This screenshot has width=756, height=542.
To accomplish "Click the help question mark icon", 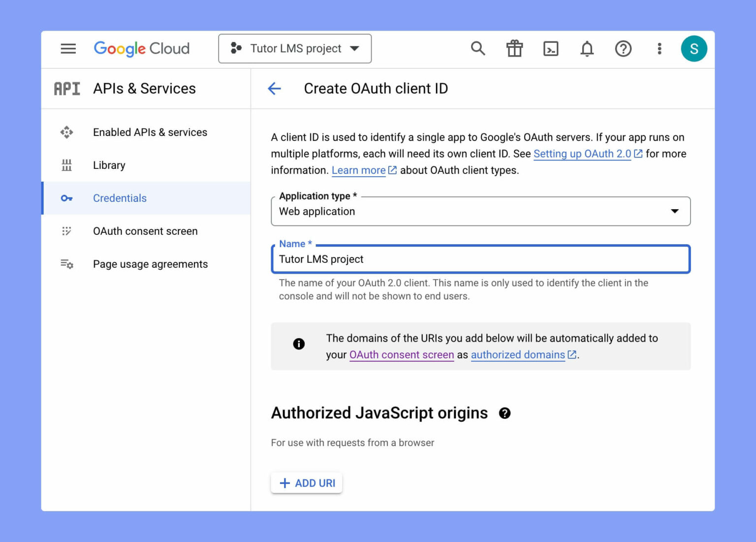I will tap(623, 48).
